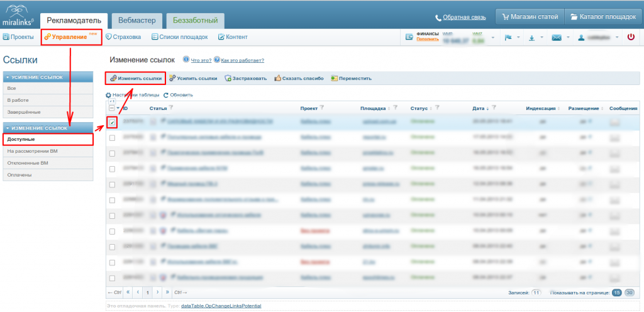Open the Страховка menu
Image resolution: width=644 pixels, height=312 pixels.
pos(124,37)
